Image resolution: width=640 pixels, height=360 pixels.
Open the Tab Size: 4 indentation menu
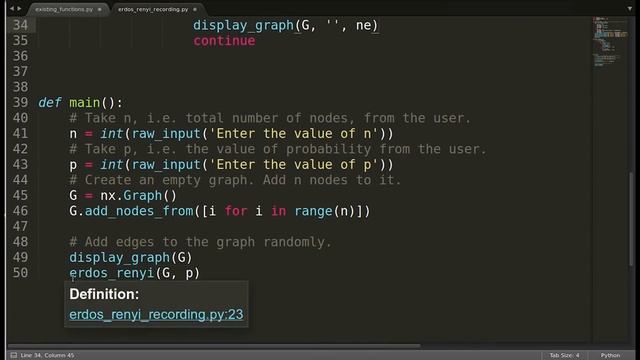tap(564, 355)
